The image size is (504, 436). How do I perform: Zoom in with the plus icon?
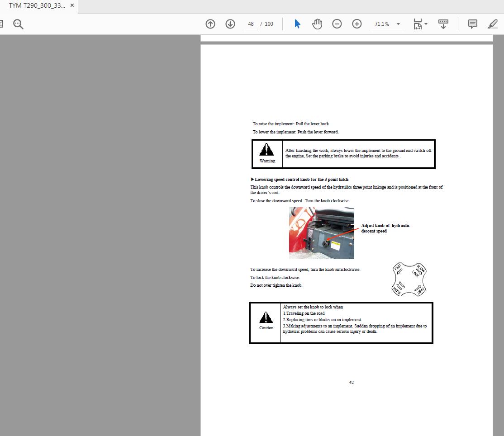tap(357, 24)
